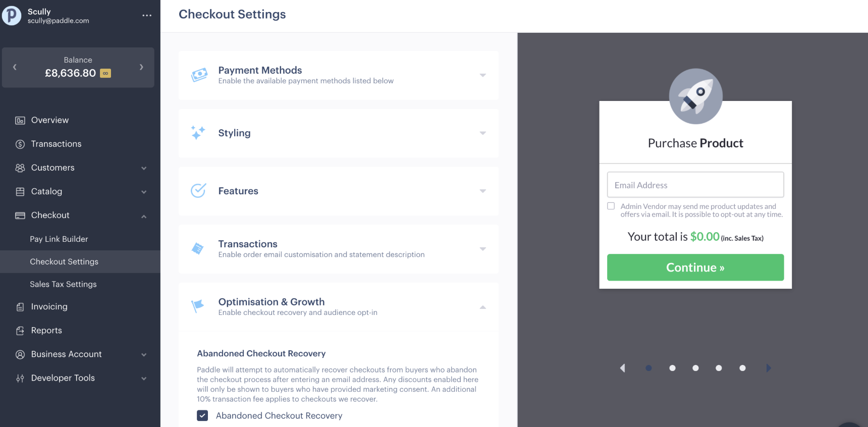Click the Styling sparkles icon
868x427 pixels.
(x=198, y=133)
